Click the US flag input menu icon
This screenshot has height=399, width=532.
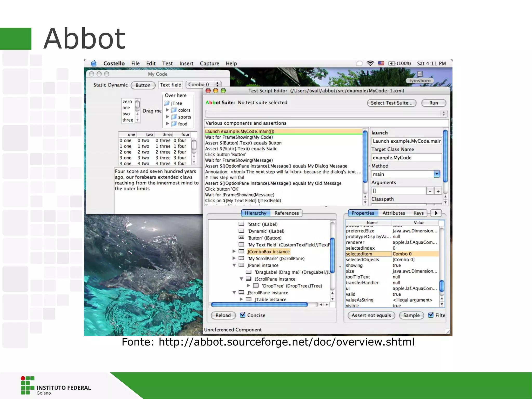(381, 63)
